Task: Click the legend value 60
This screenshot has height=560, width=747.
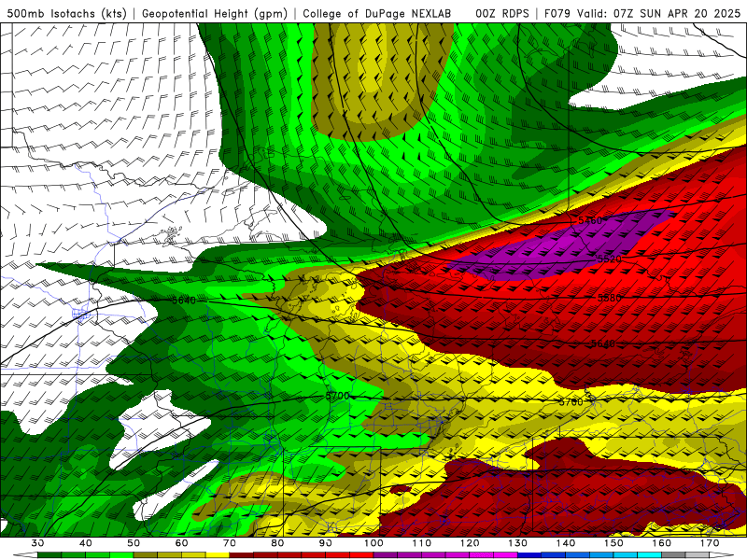Action: click(x=181, y=543)
